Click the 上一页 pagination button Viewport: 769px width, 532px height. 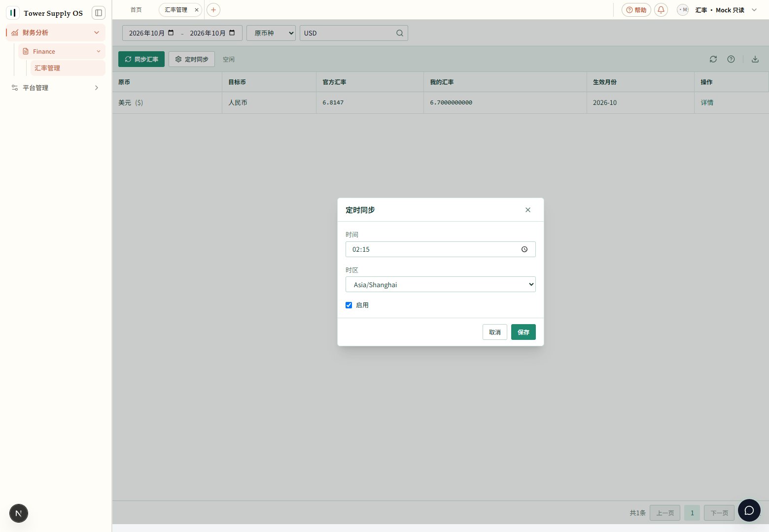(665, 513)
